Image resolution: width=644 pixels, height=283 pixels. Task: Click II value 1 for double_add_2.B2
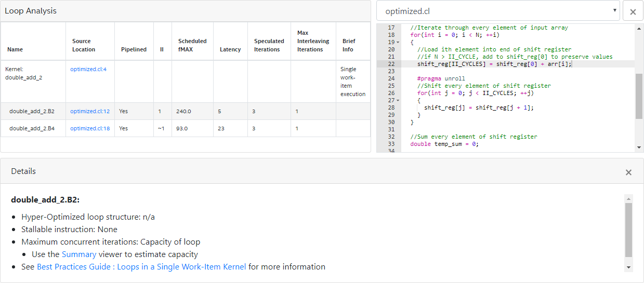click(160, 111)
